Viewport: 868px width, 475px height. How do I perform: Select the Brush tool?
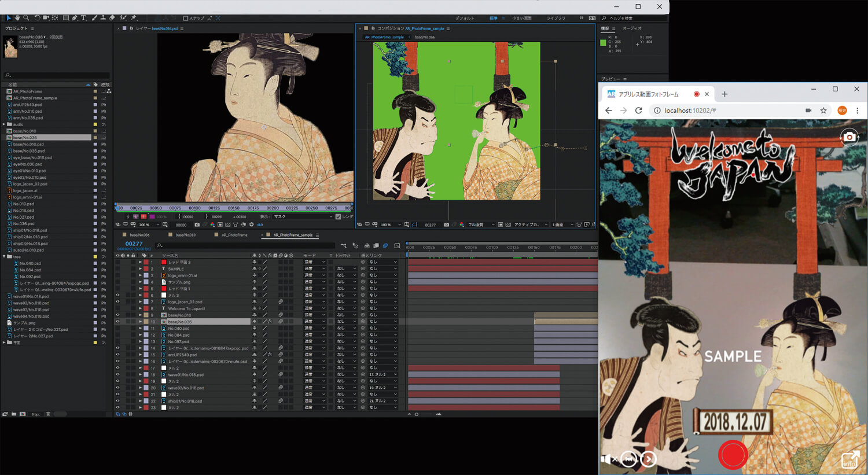click(94, 18)
